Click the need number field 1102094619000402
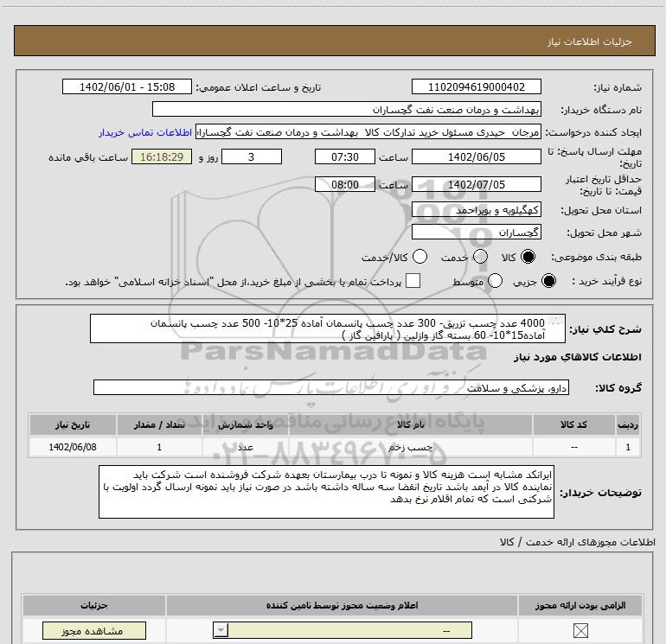This screenshot has height=644, width=666. (476, 86)
